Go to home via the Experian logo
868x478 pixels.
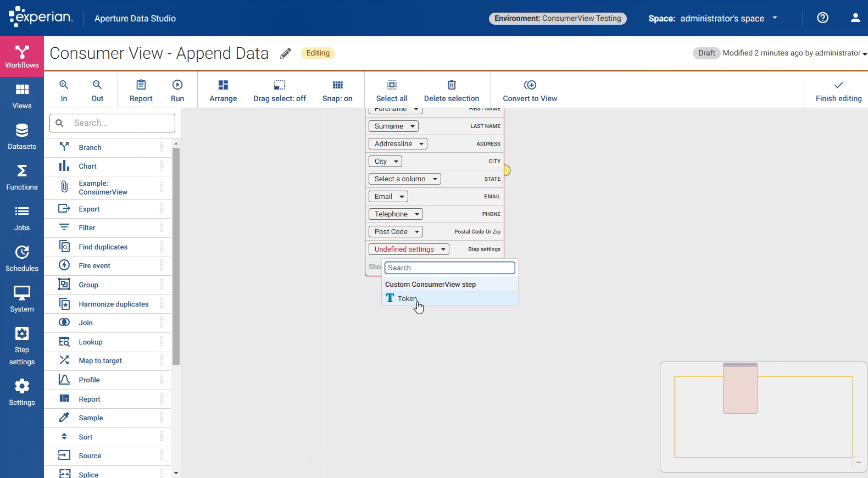tap(41, 16)
